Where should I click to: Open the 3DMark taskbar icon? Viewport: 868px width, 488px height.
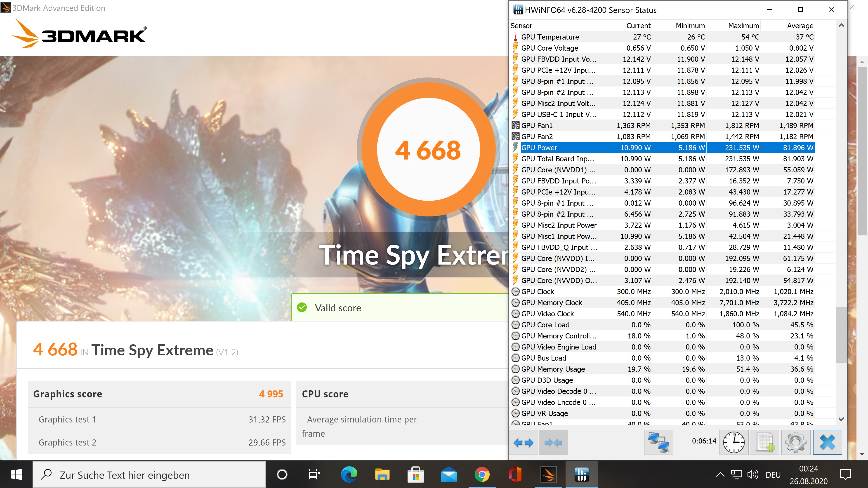pos(548,475)
